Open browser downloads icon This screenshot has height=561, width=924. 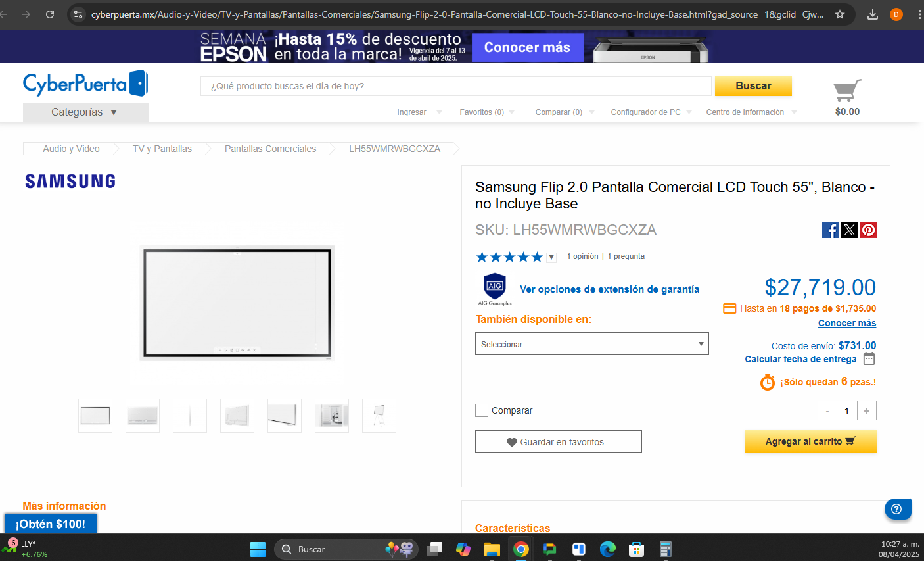pos(873,14)
